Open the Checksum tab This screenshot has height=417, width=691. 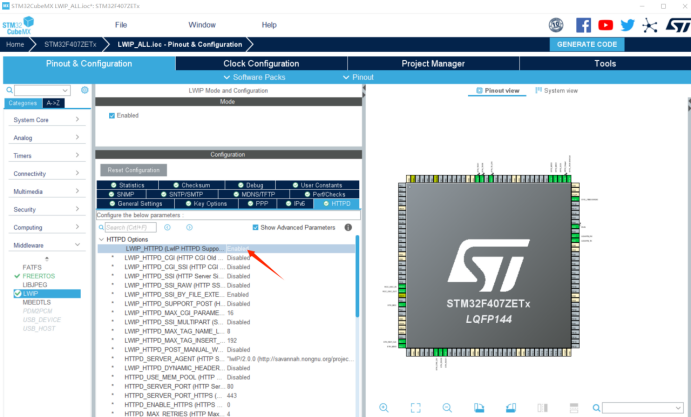[192, 185]
